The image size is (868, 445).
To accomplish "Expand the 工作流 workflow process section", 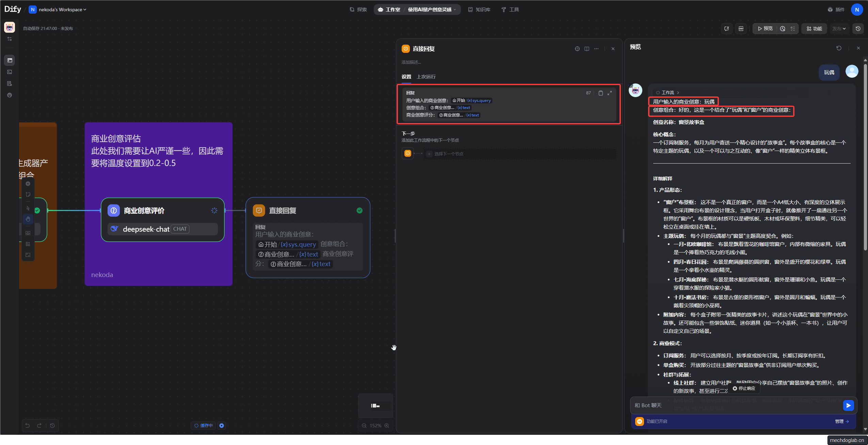I will pyautogui.click(x=668, y=93).
